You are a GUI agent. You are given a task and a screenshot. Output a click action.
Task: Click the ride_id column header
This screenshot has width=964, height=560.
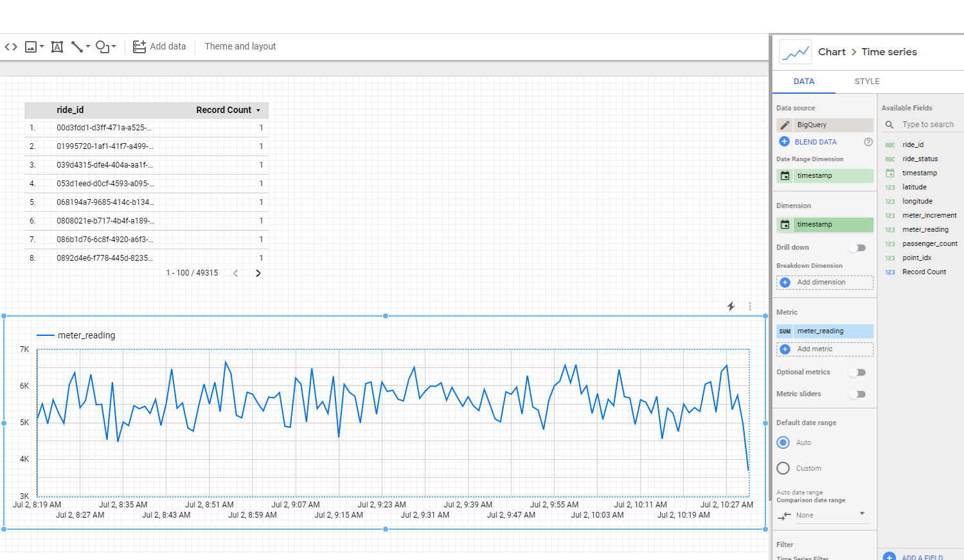click(70, 110)
